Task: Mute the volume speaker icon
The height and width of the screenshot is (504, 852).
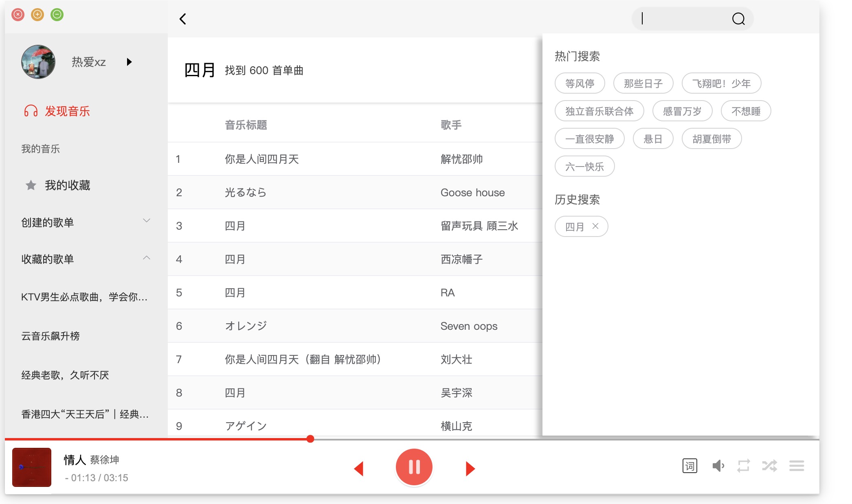Action: (x=718, y=466)
